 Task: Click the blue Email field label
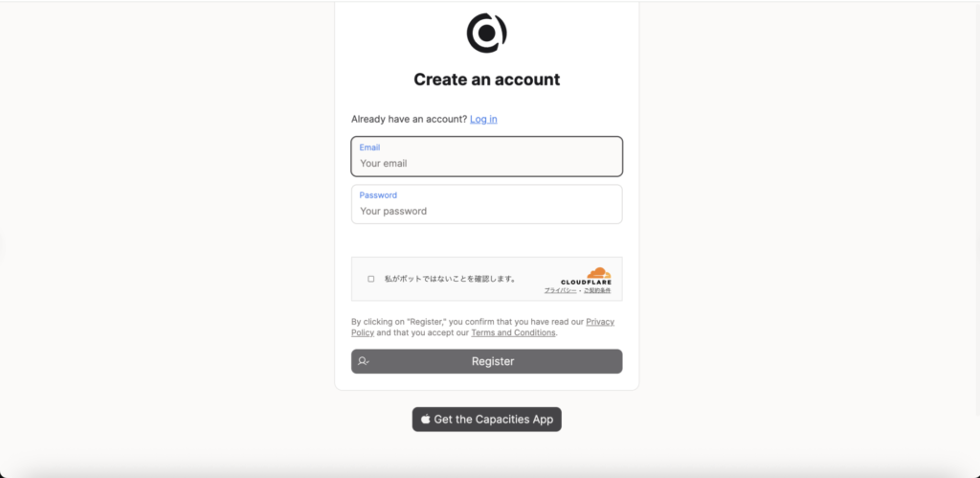369,148
